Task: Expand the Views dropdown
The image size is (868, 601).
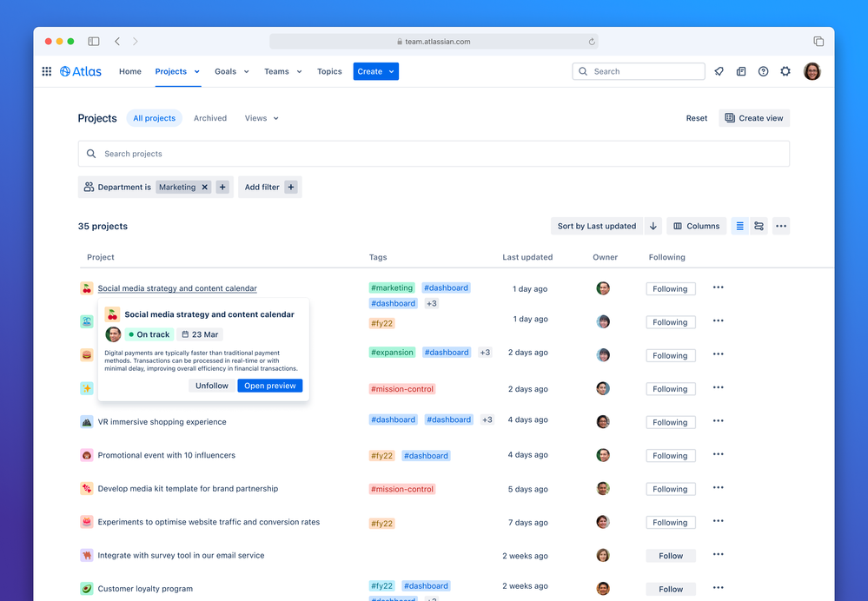Action: pos(262,118)
